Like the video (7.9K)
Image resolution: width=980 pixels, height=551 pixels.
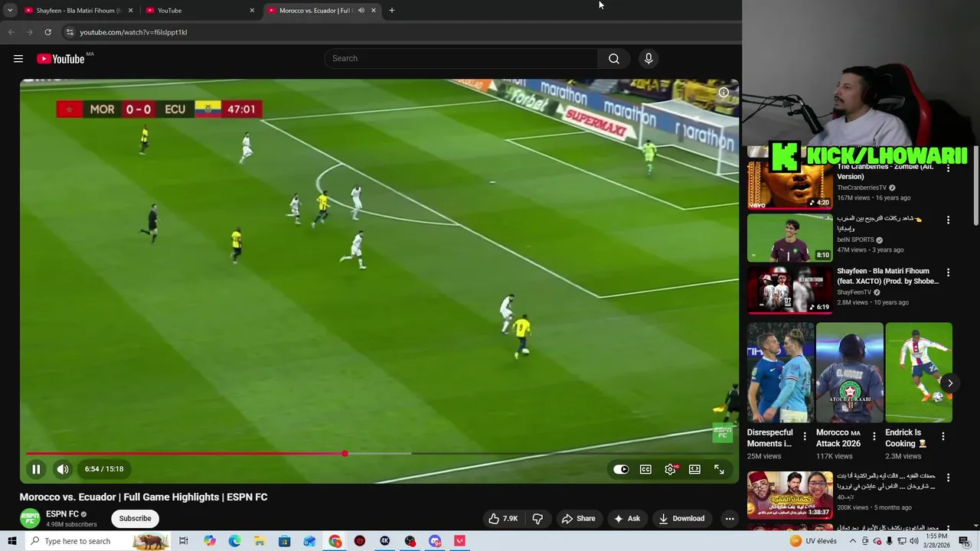tap(504, 518)
